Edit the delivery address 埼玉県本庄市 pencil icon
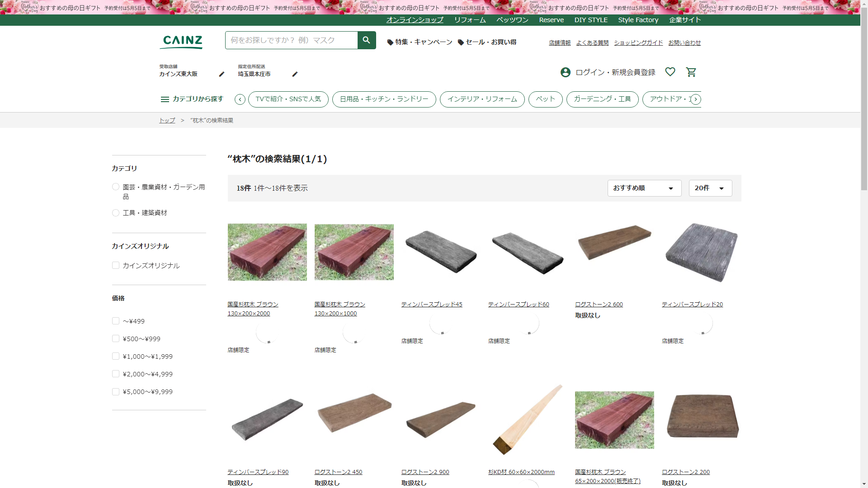The image size is (868, 488). pos(295,74)
